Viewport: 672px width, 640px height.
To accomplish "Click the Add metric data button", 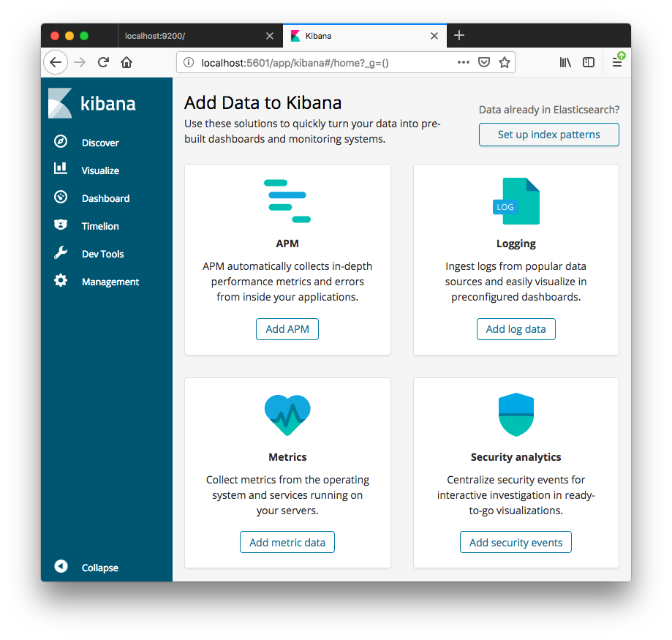I will click(287, 542).
